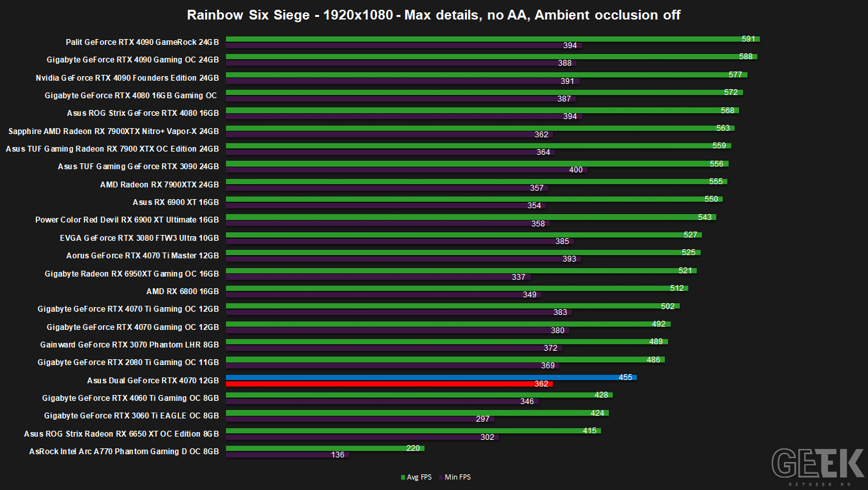Click the 591 bar for Palit RTX 4090 GameRock
The width and height of the screenshot is (868, 490).
[493, 39]
